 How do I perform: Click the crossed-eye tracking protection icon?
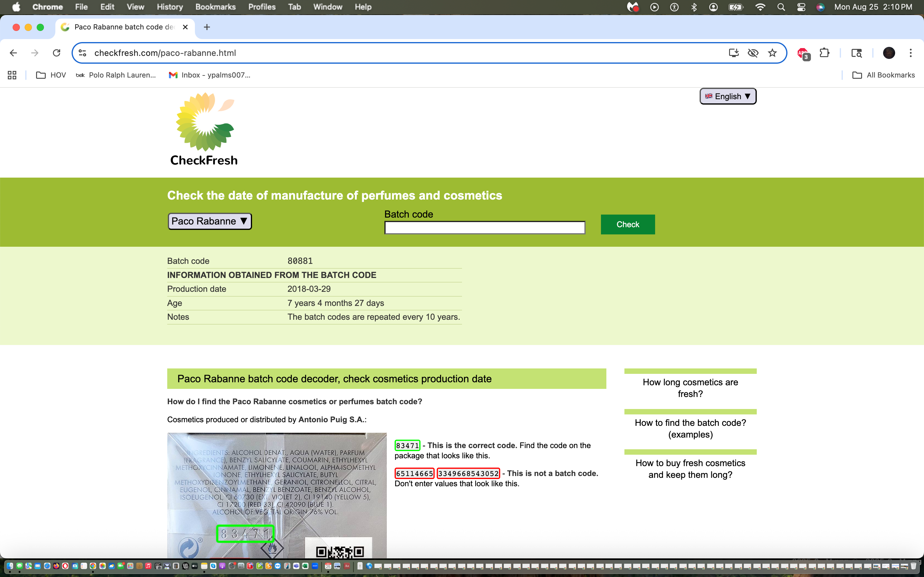tap(753, 53)
